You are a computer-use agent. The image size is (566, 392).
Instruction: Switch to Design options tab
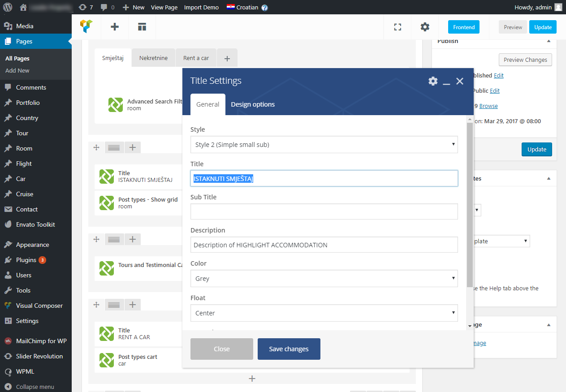(253, 104)
